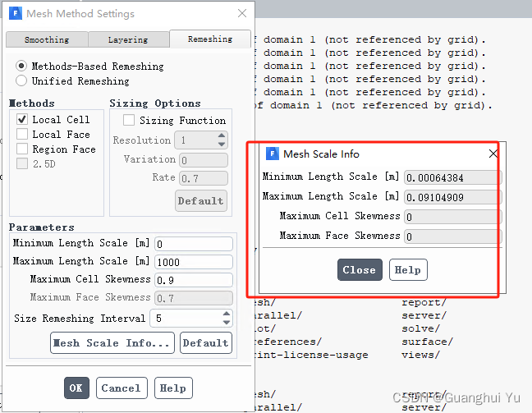Click console text 'solve/'
The height and width of the screenshot is (413, 532).
click(420, 328)
